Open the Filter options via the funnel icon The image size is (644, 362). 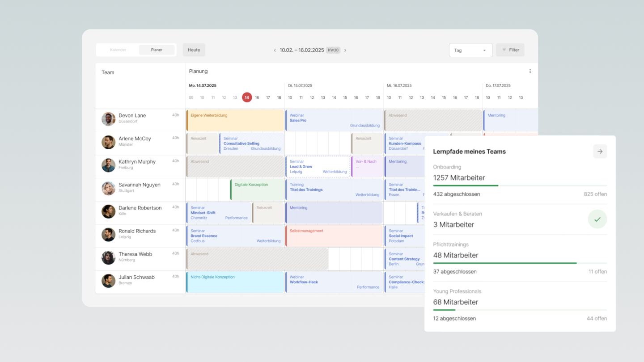510,50
